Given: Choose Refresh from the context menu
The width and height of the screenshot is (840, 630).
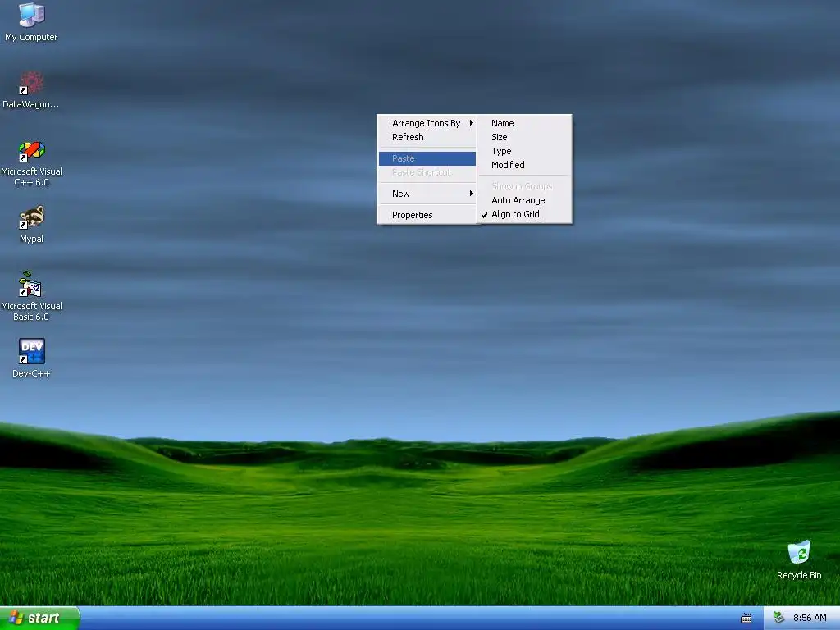Looking at the screenshot, I should [427, 137].
